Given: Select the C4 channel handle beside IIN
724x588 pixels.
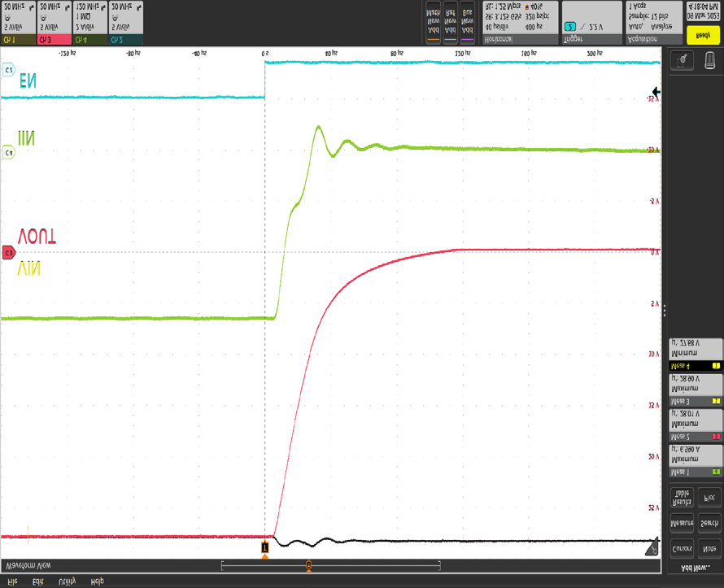Looking at the screenshot, I should 8,152.
